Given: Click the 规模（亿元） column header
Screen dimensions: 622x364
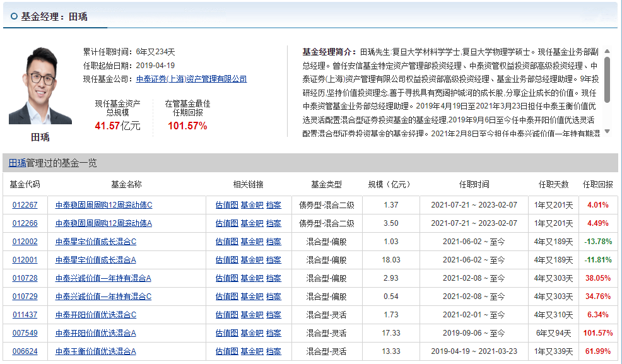Looking at the screenshot, I should click(389, 184).
